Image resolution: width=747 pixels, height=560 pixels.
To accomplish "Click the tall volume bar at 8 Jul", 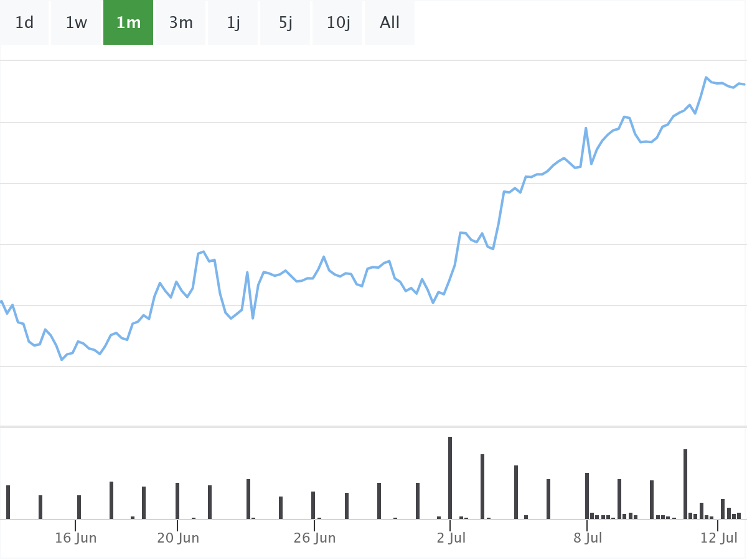I will click(x=587, y=496).
